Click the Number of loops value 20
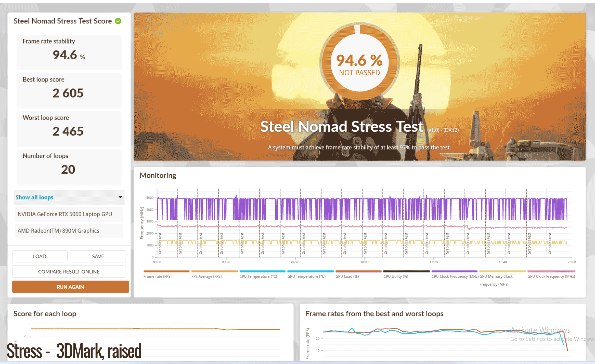Image resolution: width=595 pixels, height=364 pixels. click(x=68, y=170)
